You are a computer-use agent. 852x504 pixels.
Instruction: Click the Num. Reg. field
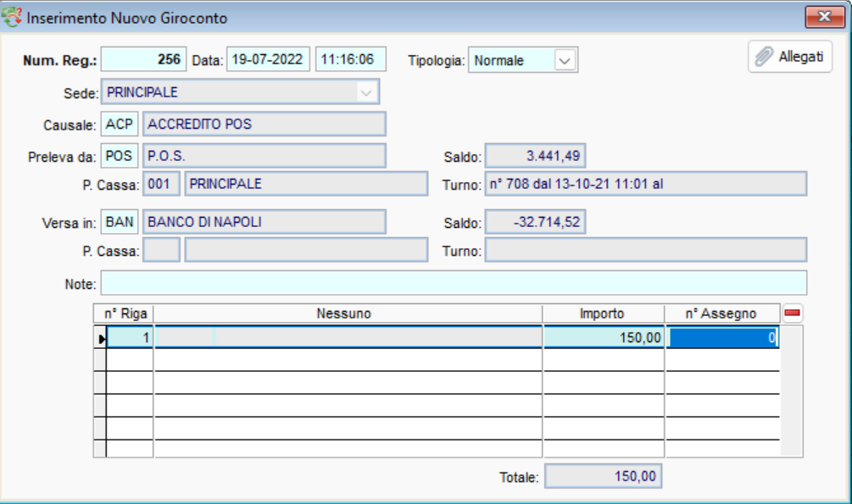point(142,60)
